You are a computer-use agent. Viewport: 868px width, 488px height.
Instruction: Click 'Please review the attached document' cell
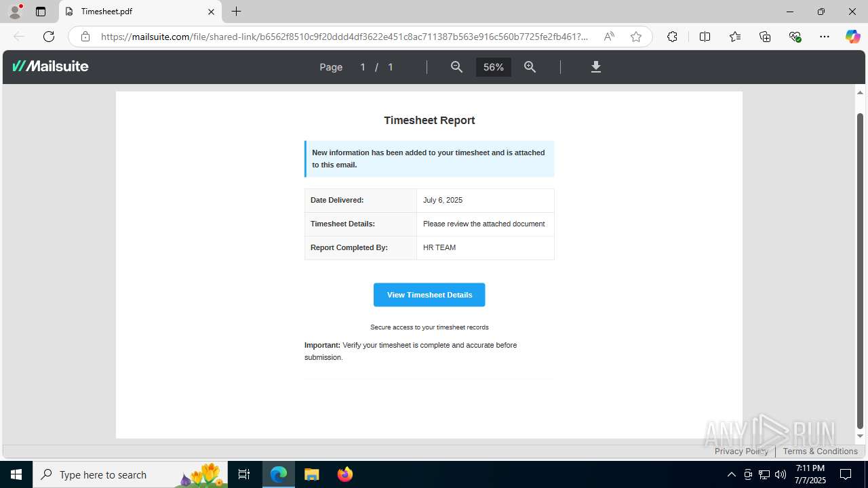[484, 224]
